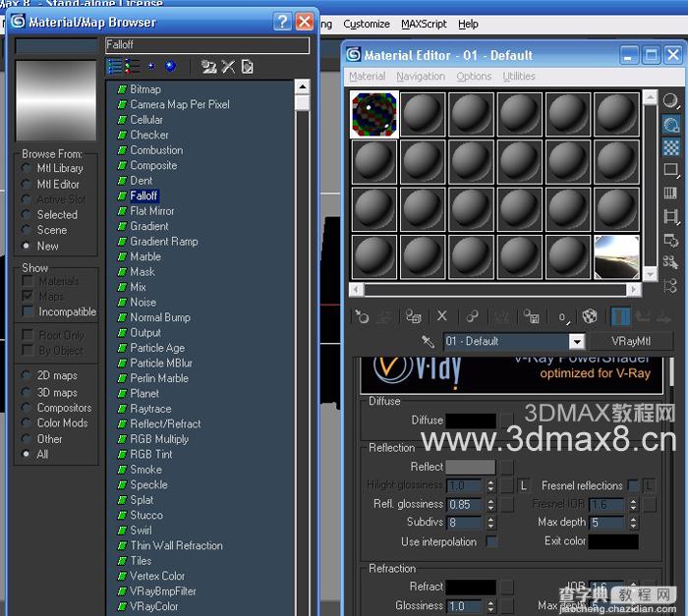Switch browser to View List + Icons mode

(133, 67)
